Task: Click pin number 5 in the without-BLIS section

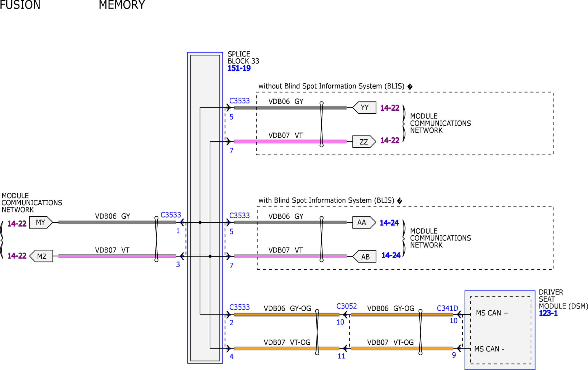Action: (231, 117)
